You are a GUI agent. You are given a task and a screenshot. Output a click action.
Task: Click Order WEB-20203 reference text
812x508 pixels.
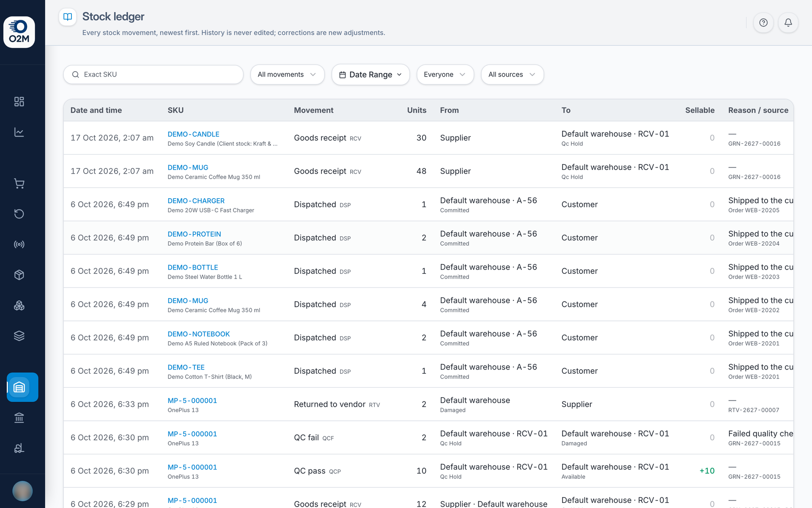click(x=754, y=277)
